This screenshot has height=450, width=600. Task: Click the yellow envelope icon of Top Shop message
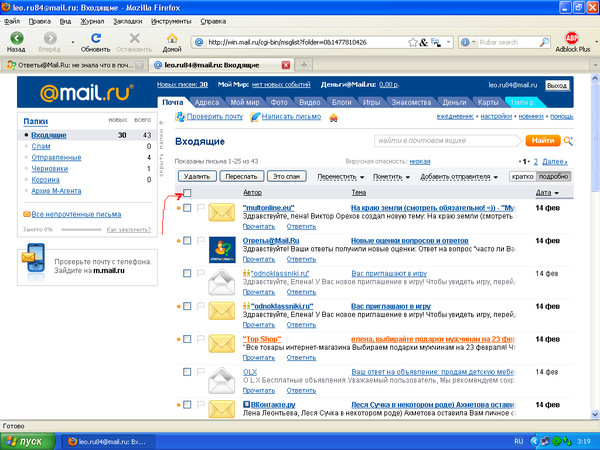(222, 343)
